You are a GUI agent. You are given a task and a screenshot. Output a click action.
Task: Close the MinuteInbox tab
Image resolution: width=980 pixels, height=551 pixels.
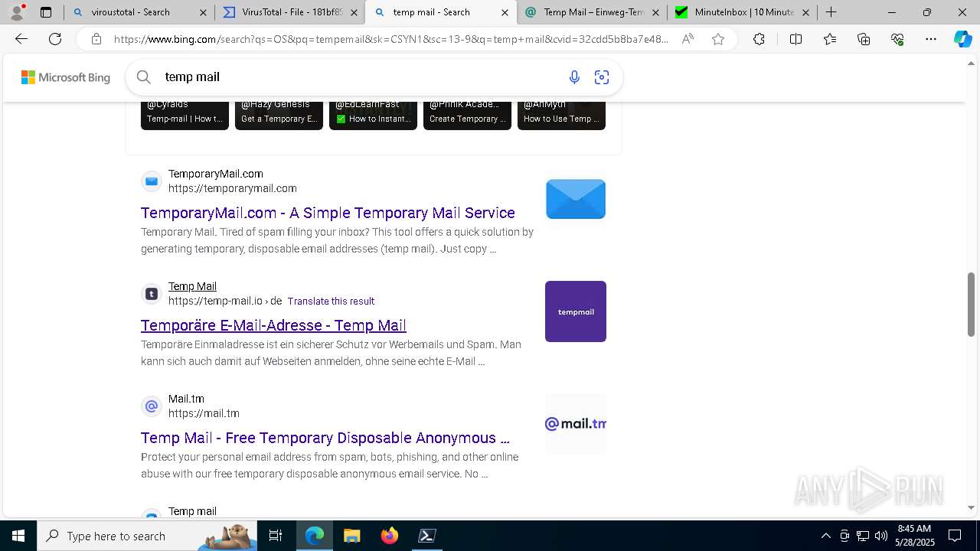point(805,12)
